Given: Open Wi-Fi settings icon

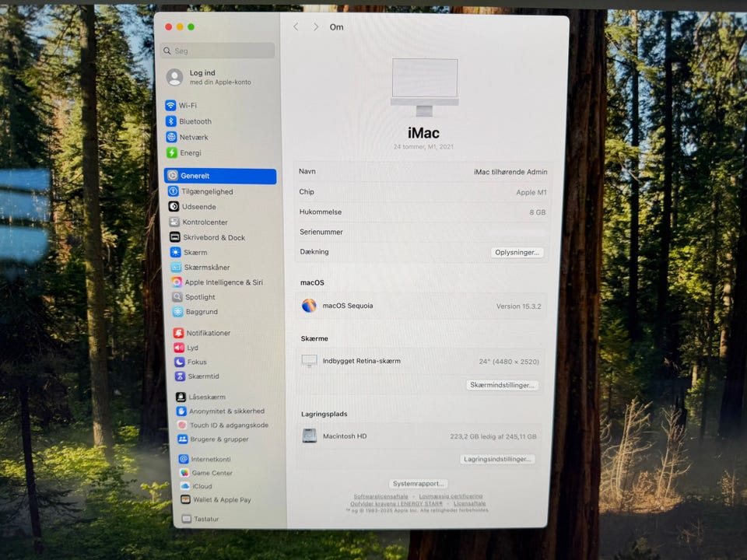Looking at the screenshot, I should (x=170, y=105).
